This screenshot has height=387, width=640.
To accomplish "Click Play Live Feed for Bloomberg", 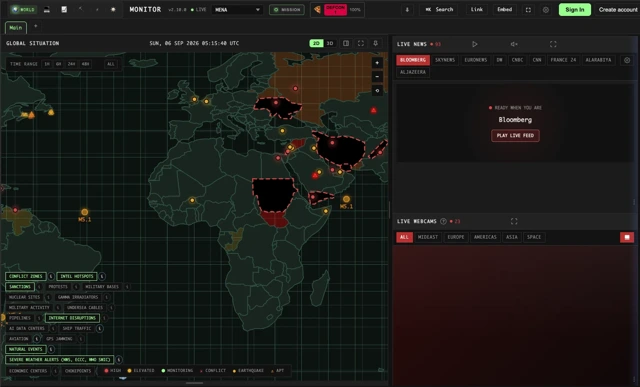I will 515,136.
